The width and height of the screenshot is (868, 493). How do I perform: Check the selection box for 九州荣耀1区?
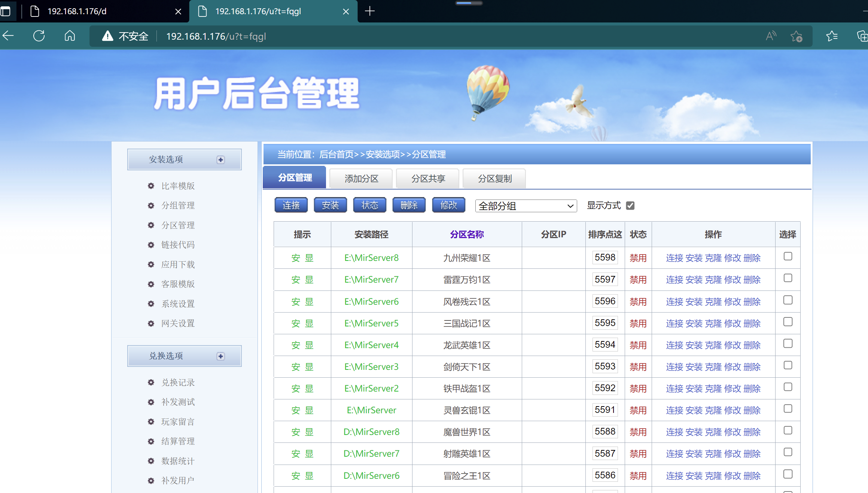pyautogui.click(x=788, y=256)
